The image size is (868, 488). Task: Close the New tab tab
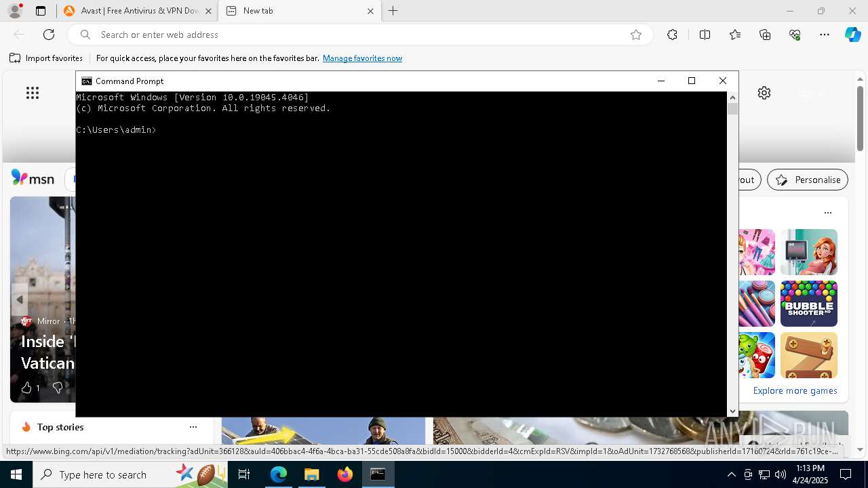click(370, 11)
